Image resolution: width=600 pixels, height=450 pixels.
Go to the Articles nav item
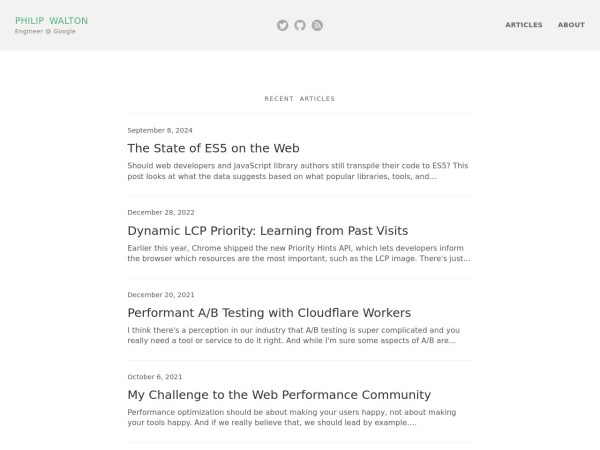pyautogui.click(x=524, y=25)
